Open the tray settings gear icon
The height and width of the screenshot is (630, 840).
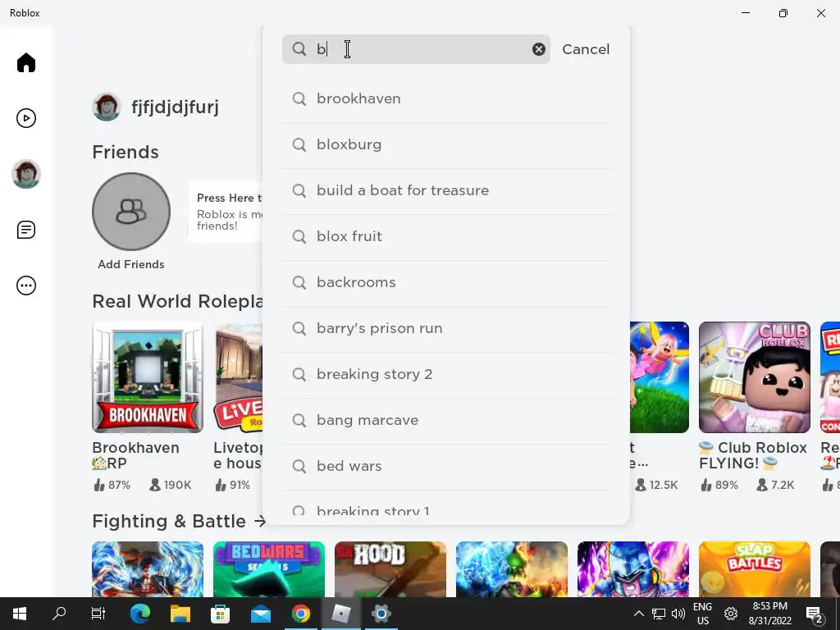click(731, 614)
